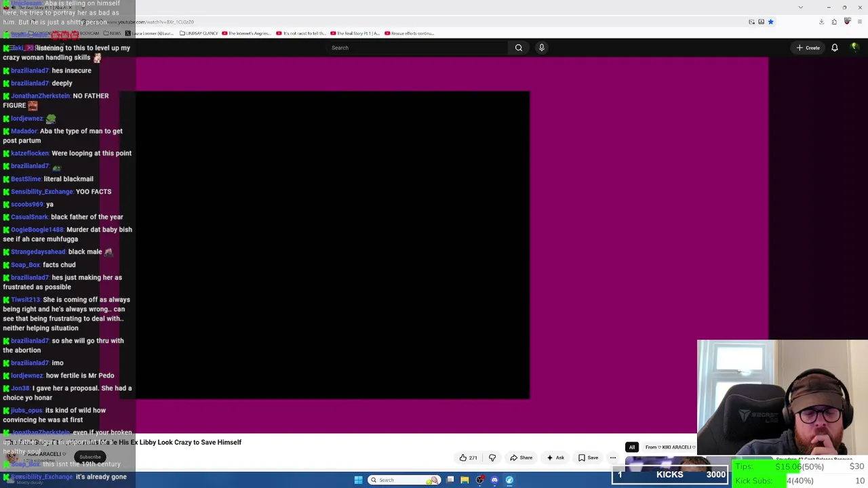Open the 'It's not racist to tell th...' bookmark
Viewport: 868px width, 488px height.
302,33
